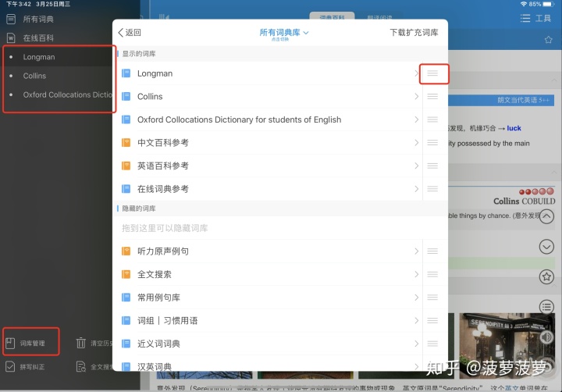The image size is (562, 392).
Task: Grab the 中文百科参考 reorder handle
Action: (x=432, y=143)
